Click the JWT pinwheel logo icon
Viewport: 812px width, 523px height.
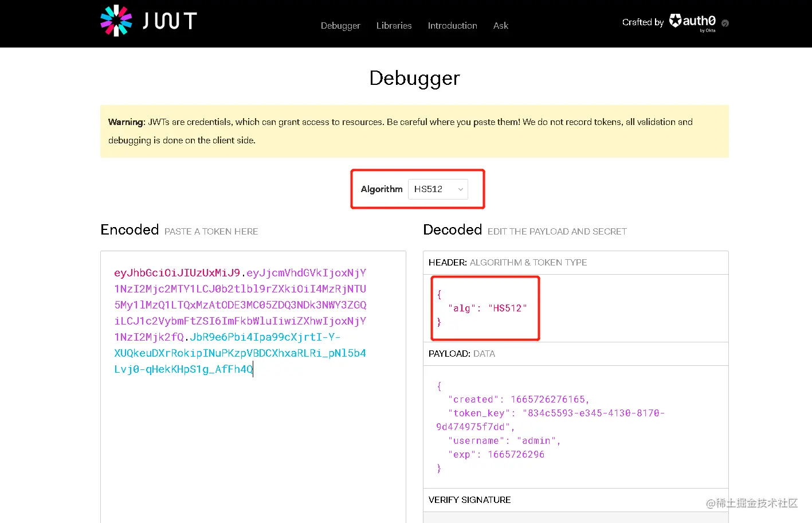116,21
